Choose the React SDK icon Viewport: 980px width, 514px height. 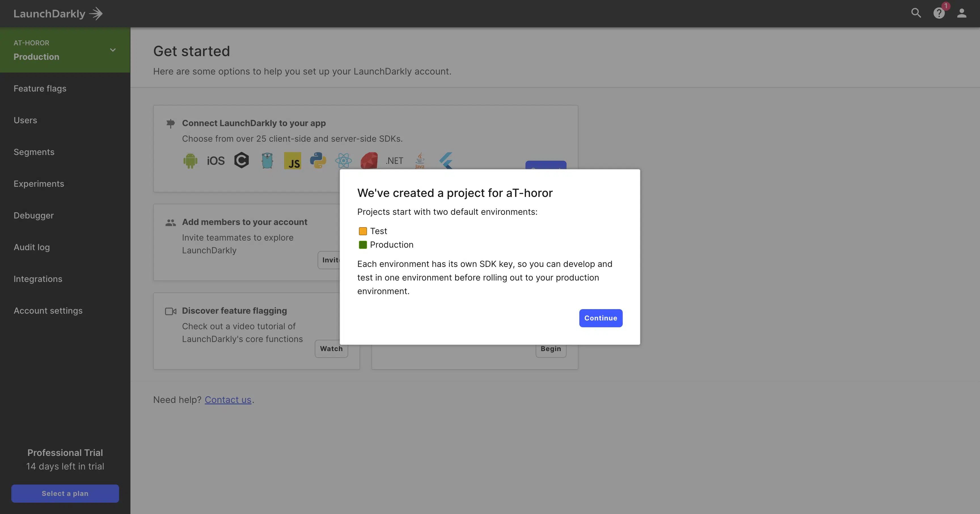(343, 160)
